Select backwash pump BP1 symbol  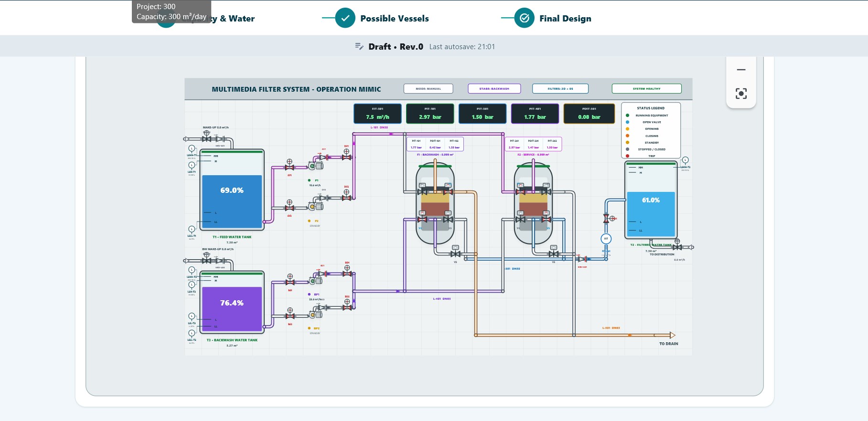[315, 281]
